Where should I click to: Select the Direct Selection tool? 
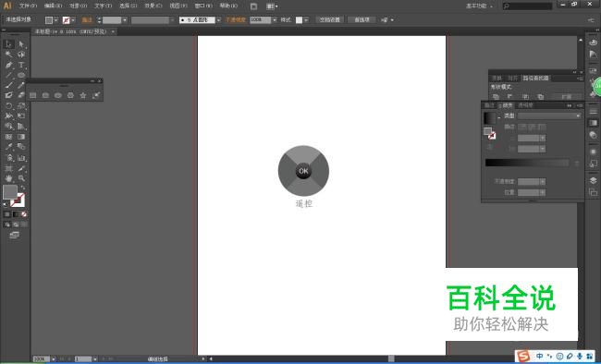click(21, 44)
